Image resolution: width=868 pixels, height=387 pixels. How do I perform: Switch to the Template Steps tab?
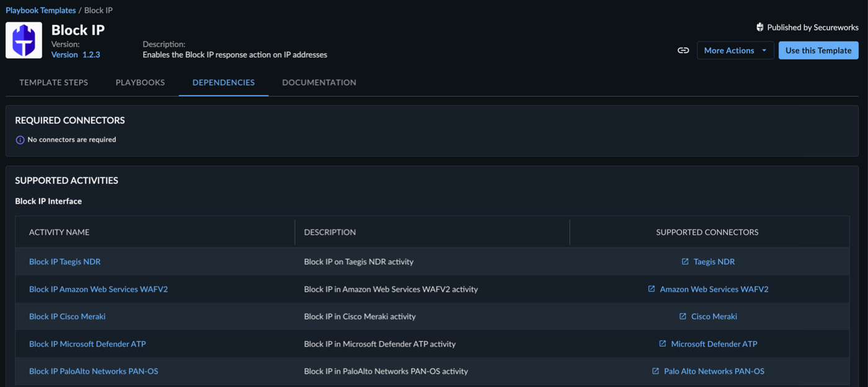click(54, 82)
